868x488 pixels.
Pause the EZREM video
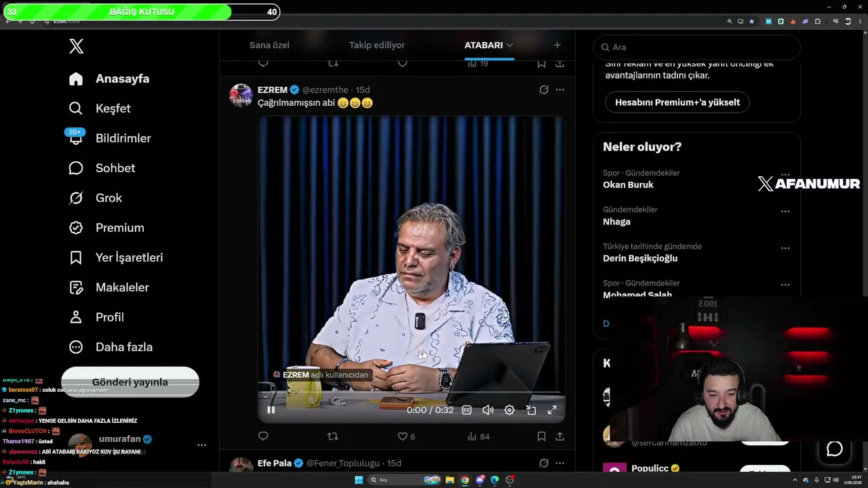(x=271, y=409)
